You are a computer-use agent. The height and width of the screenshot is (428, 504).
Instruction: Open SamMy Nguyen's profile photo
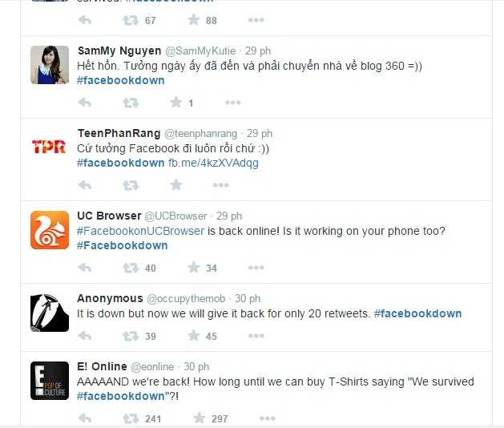50,65
